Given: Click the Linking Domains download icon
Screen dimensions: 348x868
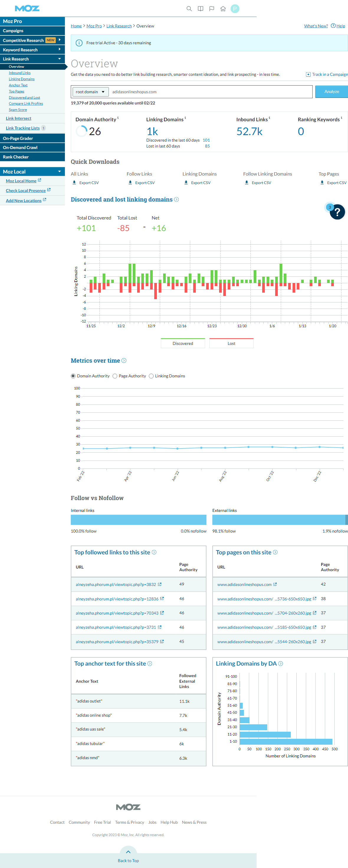Looking at the screenshot, I should coord(186,183).
